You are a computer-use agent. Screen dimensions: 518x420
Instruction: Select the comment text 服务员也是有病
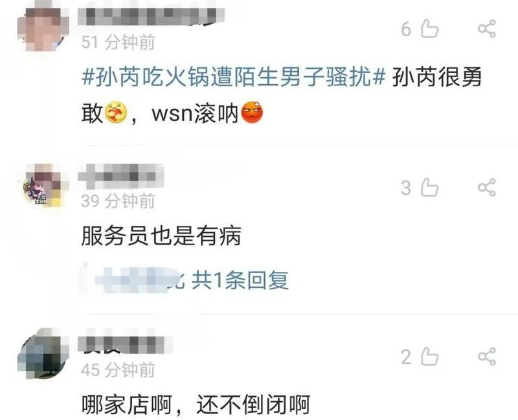(x=161, y=236)
